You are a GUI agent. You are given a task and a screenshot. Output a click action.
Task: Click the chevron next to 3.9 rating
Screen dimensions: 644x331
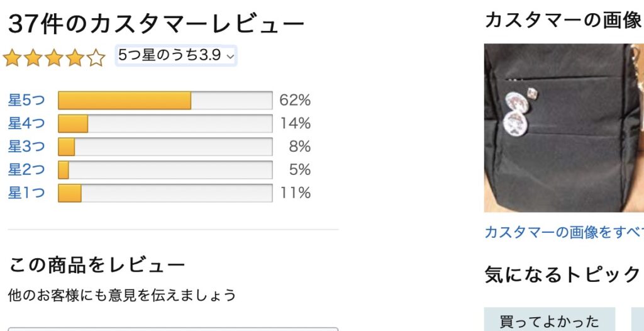click(x=230, y=57)
